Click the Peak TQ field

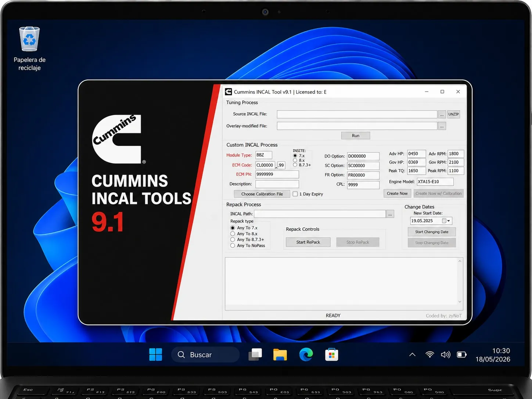point(416,170)
